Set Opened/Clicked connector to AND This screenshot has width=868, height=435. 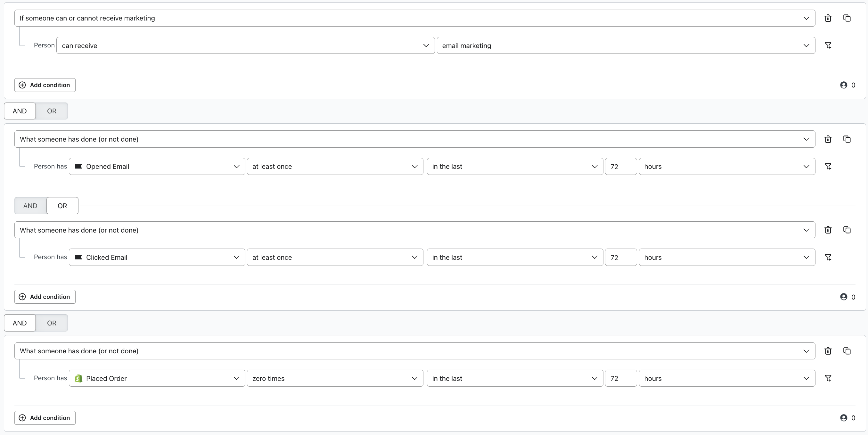pos(30,206)
